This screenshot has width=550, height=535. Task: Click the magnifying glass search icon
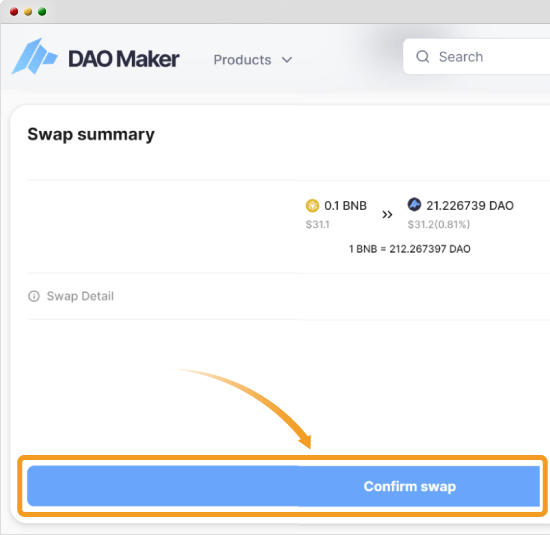point(423,56)
